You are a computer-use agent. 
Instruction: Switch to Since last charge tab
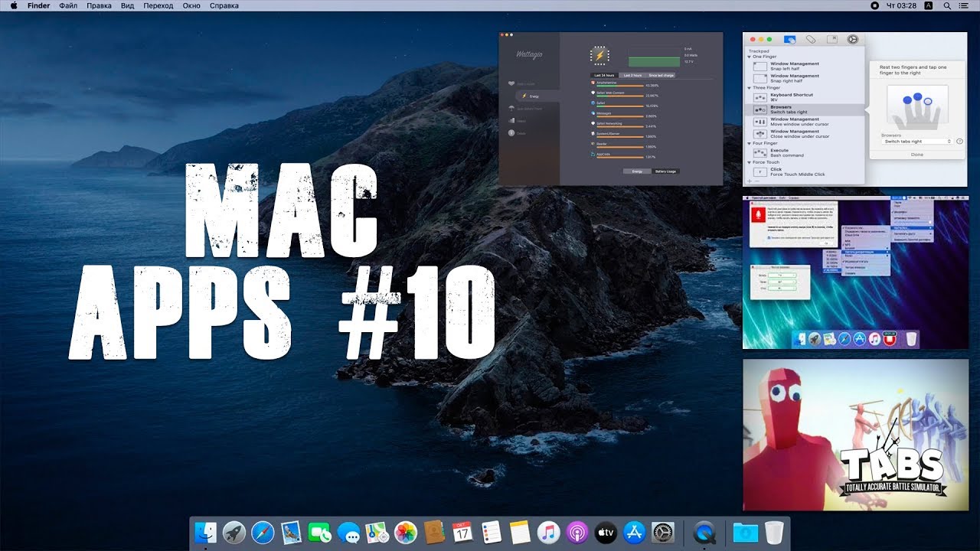point(661,76)
